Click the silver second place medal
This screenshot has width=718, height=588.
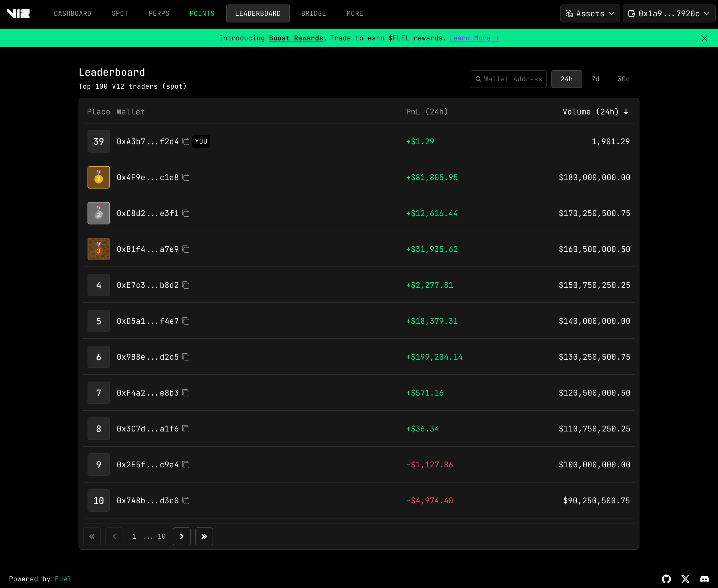tap(98, 213)
